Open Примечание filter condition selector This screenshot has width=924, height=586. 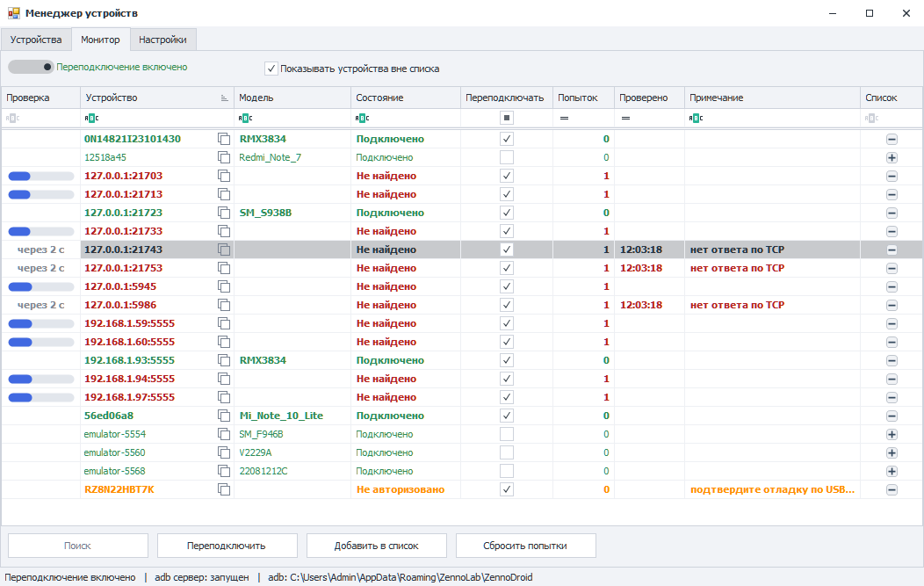(x=696, y=118)
